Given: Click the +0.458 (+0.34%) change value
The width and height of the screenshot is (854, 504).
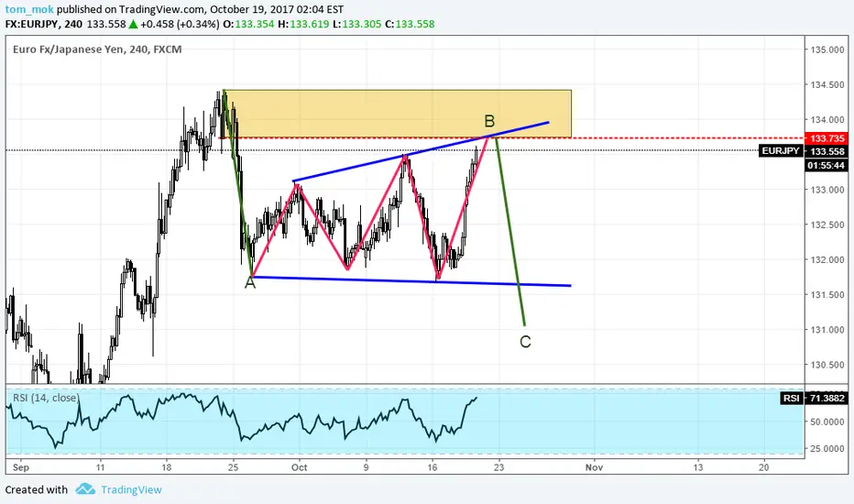Looking at the screenshot, I should pos(180,24).
